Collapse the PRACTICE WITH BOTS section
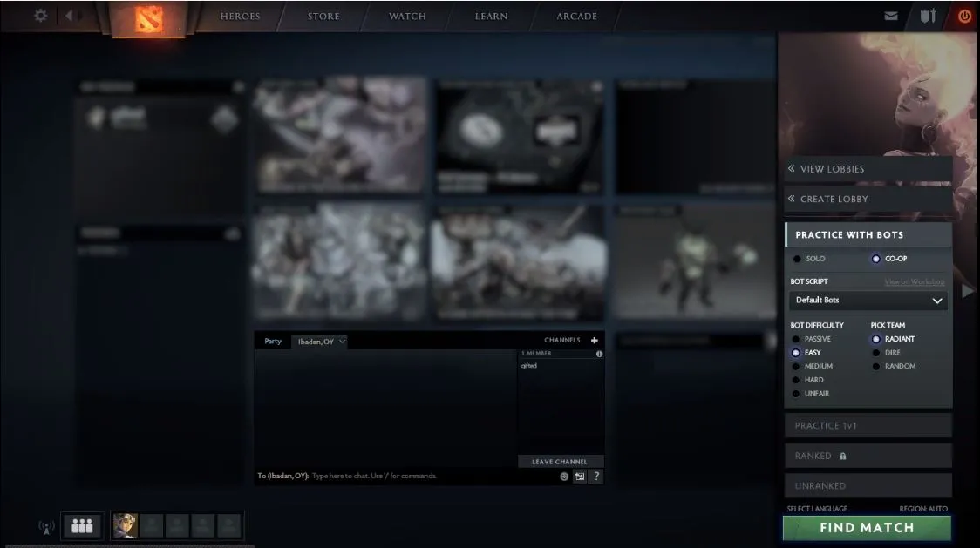Viewport: 980px width, 548px height. [868, 235]
